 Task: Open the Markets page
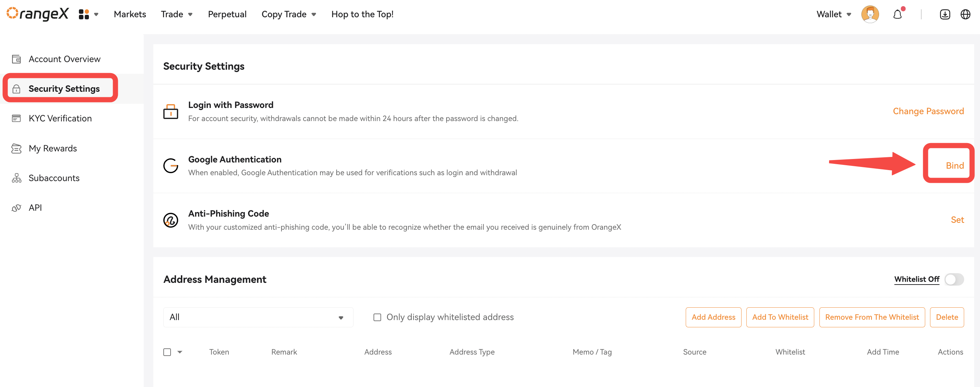(130, 14)
